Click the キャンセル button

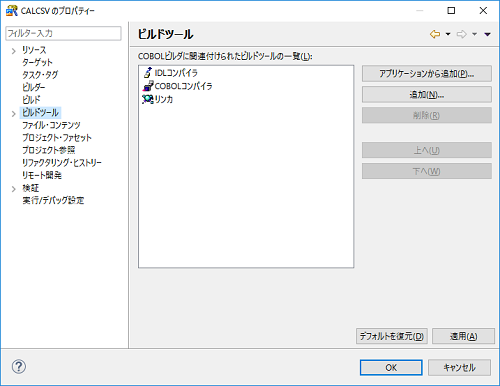click(x=459, y=367)
